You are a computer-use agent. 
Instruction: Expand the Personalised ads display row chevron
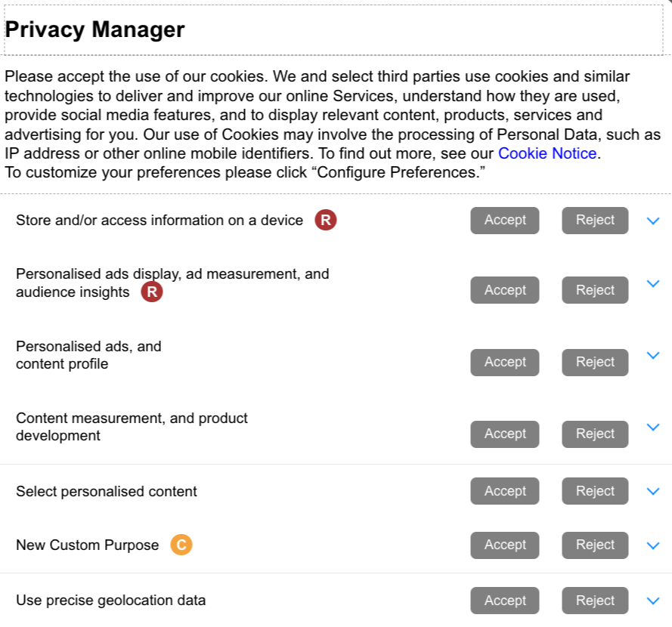(x=652, y=283)
